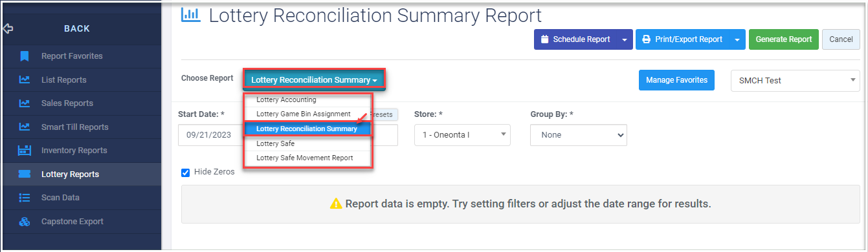Click the Report Favorites bookmark icon
Viewport: 868px width, 252px height.
(25, 56)
